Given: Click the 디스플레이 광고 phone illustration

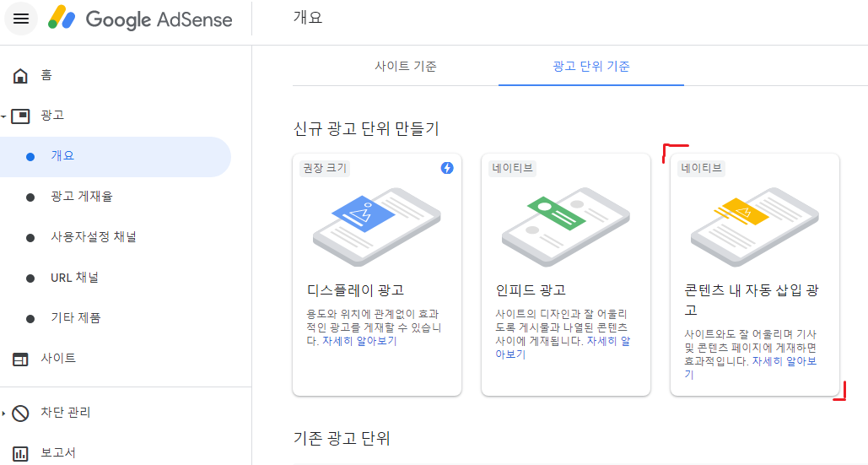Looking at the screenshot, I should 377,227.
